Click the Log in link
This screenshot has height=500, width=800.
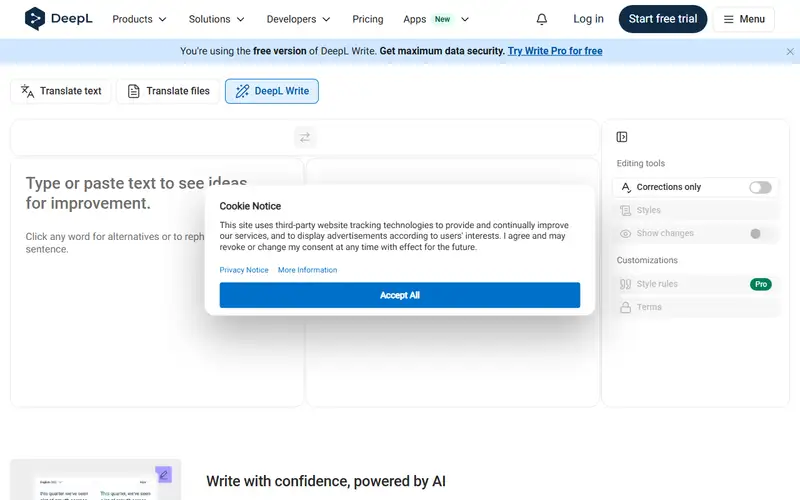(x=588, y=19)
